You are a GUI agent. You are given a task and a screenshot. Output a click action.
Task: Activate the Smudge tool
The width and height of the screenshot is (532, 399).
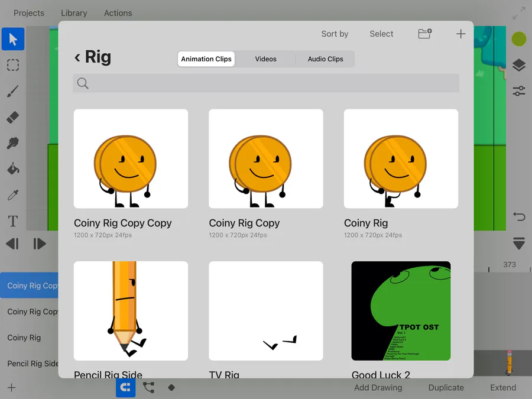tap(13, 143)
